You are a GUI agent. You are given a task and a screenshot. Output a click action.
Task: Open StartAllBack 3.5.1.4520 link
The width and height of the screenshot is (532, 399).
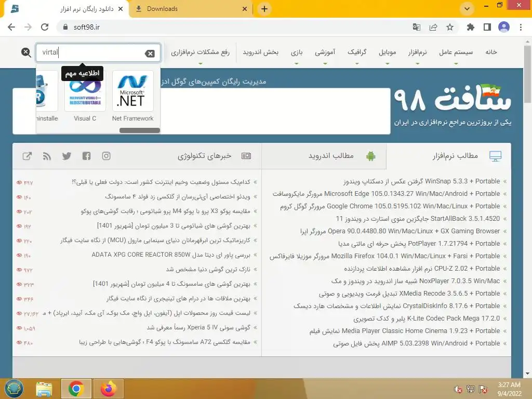[418, 219]
